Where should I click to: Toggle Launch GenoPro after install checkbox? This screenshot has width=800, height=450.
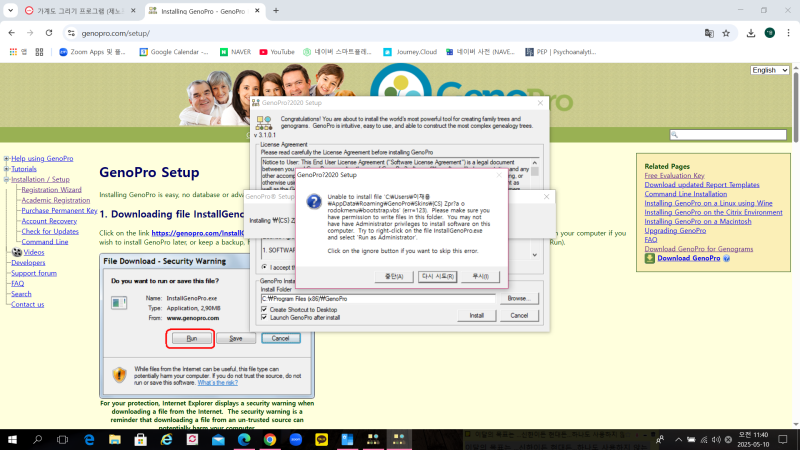pyautogui.click(x=264, y=318)
